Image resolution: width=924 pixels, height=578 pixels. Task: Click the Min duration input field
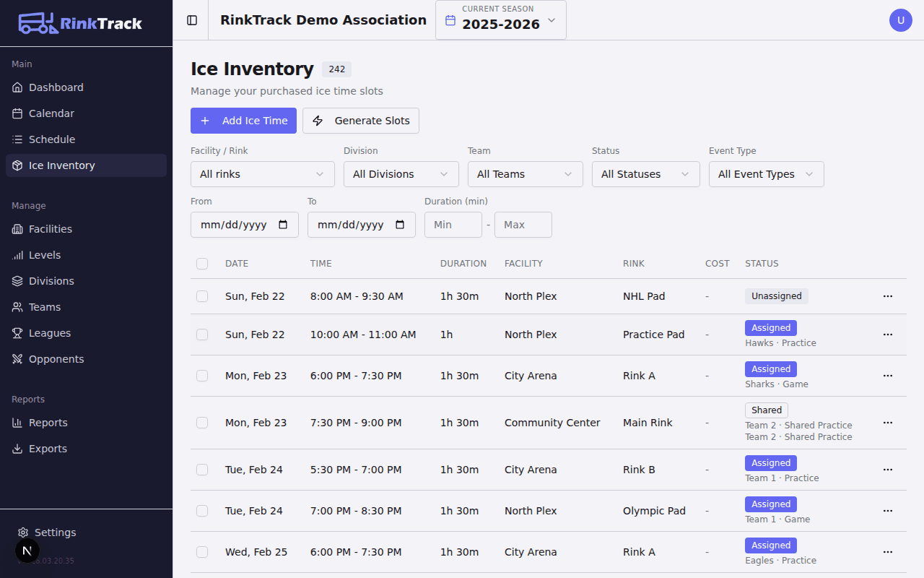(x=453, y=225)
